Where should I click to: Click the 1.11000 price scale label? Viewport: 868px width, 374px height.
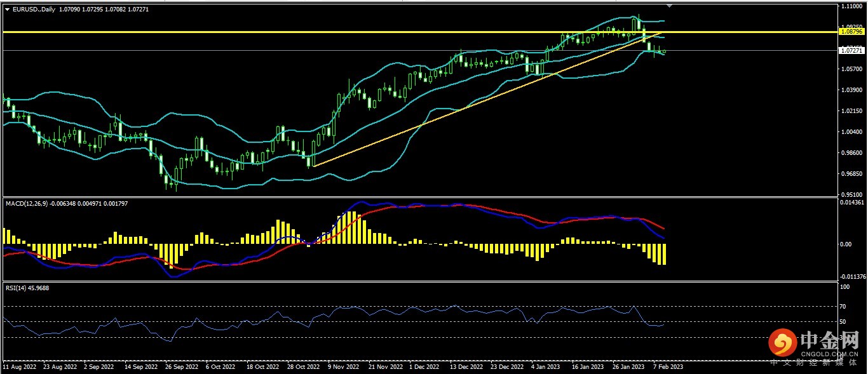850,6
